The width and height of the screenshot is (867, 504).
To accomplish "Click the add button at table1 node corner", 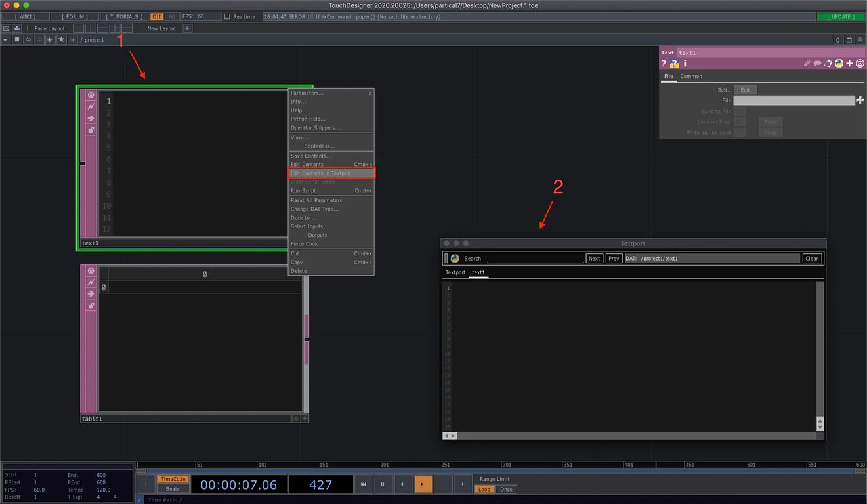I will (305, 419).
